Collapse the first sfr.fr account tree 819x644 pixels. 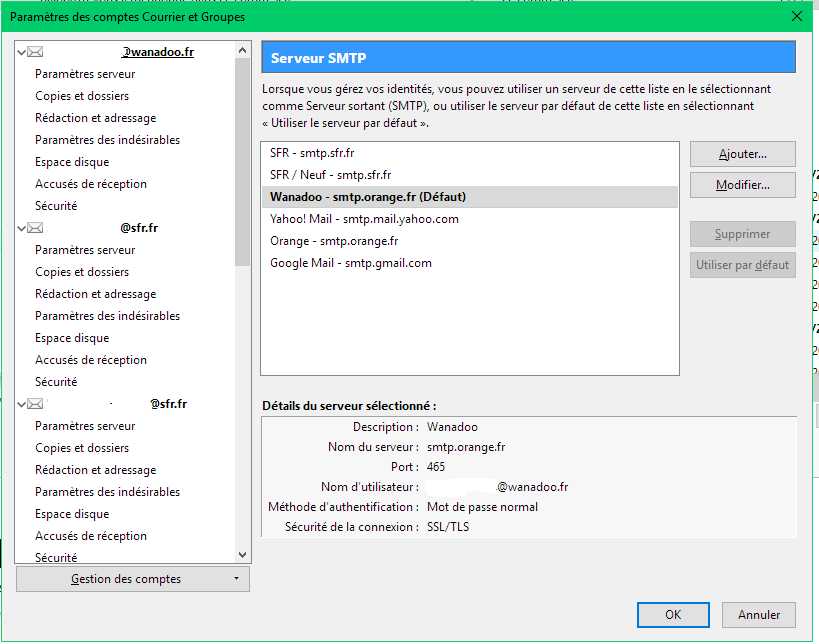click(x=22, y=228)
